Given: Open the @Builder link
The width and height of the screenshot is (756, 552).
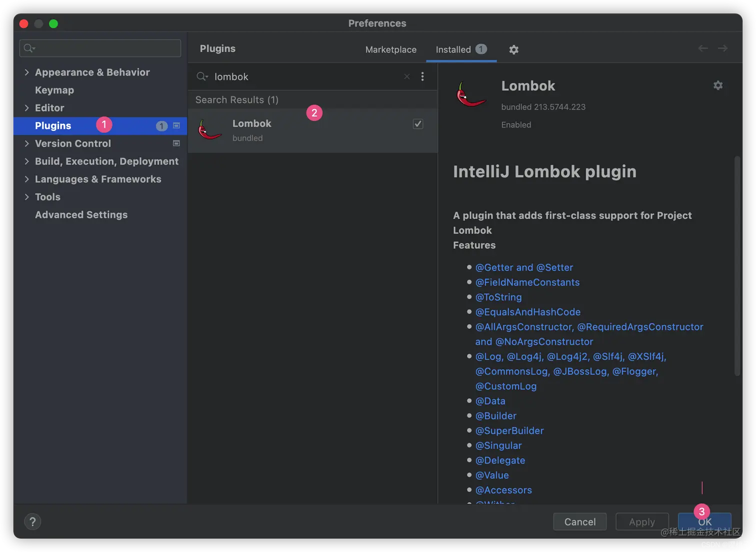Looking at the screenshot, I should (x=495, y=416).
